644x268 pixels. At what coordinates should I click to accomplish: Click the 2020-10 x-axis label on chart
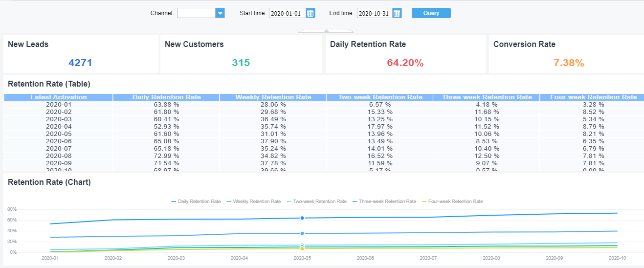617,258
